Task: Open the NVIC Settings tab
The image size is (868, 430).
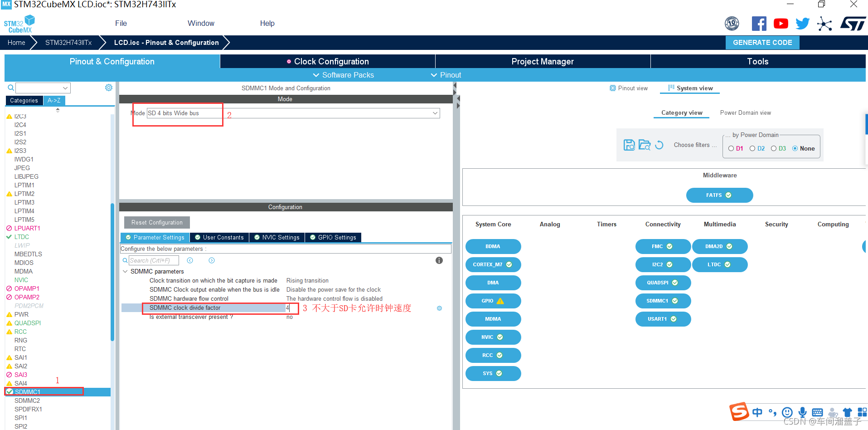Action: (277, 237)
